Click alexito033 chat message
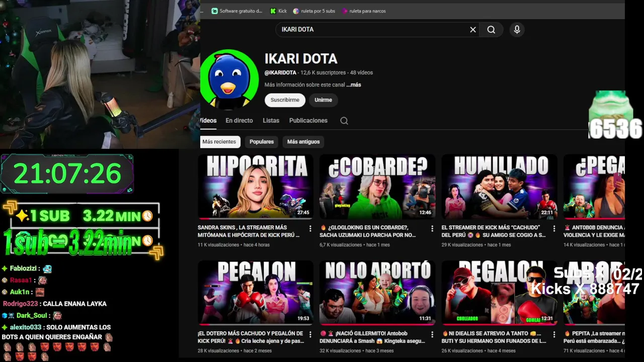Viewport: 644px width, 362px height. click(x=57, y=332)
